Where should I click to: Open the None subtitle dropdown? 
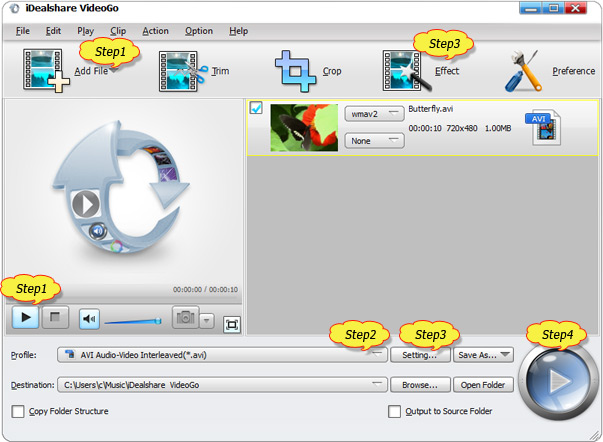tap(374, 141)
